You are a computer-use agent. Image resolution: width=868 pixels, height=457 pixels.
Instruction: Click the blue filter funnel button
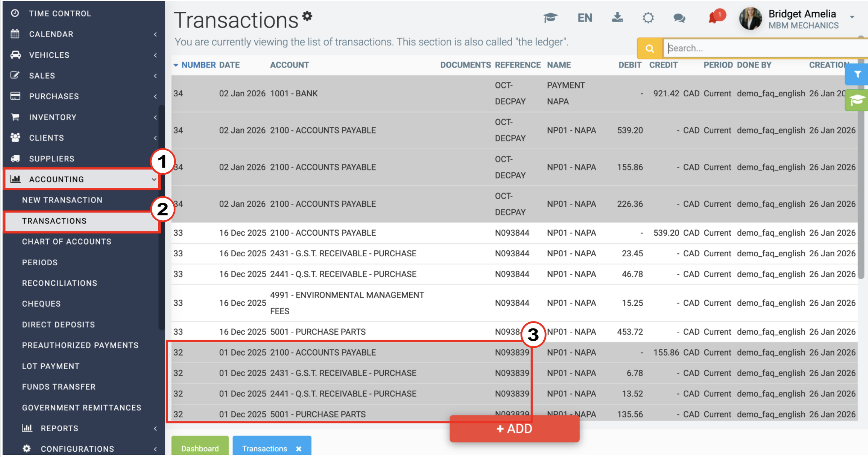[x=857, y=74]
